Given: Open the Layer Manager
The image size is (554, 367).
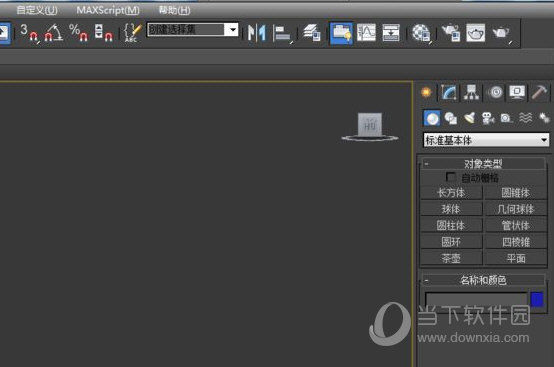Looking at the screenshot, I should [x=312, y=33].
